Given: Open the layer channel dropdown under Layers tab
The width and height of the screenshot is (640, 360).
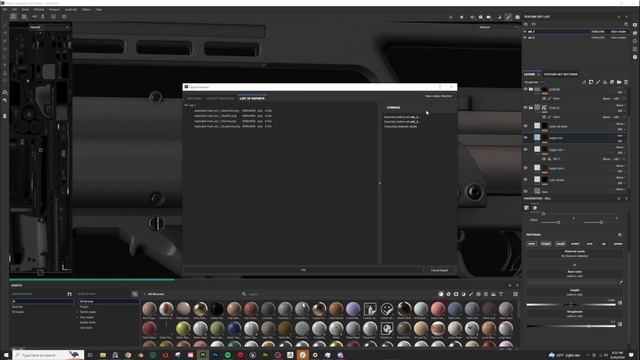Looking at the screenshot, I should [533, 82].
